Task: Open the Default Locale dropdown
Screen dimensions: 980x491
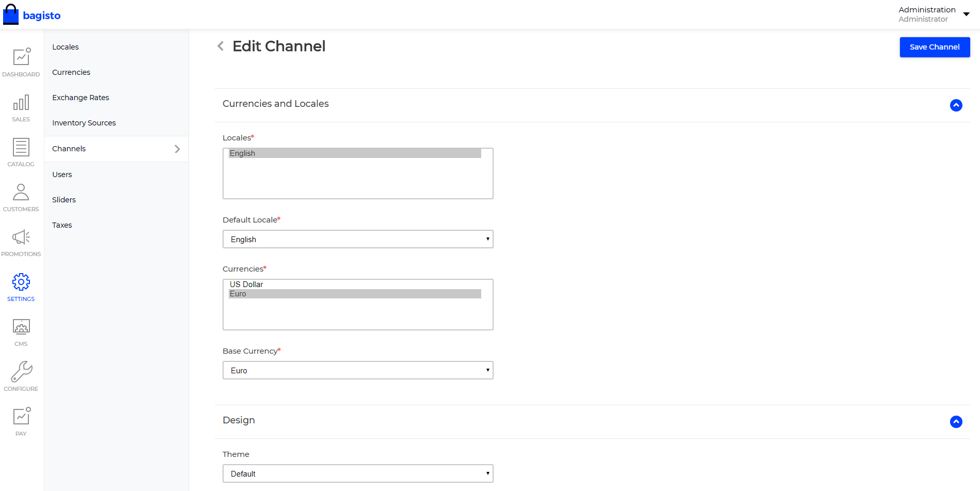Action: (358, 239)
